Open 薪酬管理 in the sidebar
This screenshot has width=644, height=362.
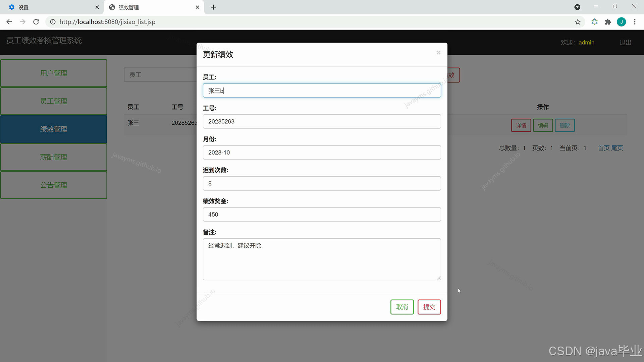click(54, 157)
